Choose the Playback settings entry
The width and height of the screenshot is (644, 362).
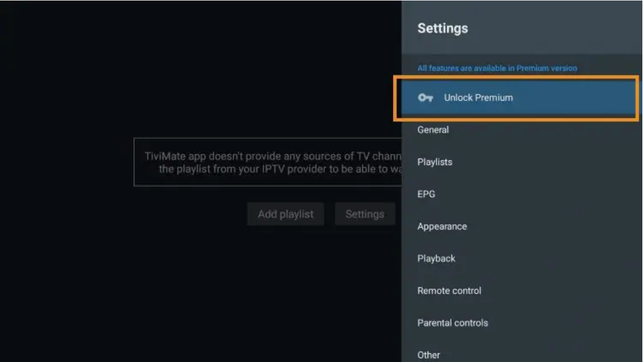(x=522, y=259)
